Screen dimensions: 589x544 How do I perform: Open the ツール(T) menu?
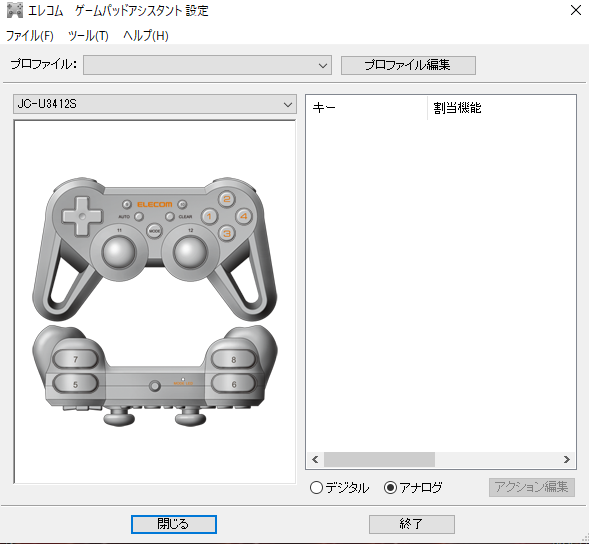click(x=88, y=36)
